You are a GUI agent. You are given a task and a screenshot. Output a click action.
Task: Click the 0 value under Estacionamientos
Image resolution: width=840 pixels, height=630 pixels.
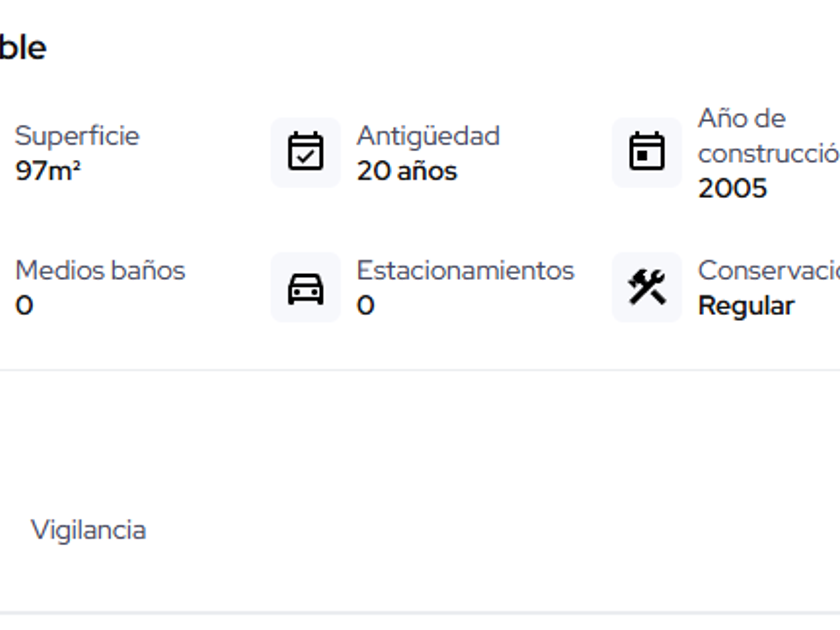365,306
